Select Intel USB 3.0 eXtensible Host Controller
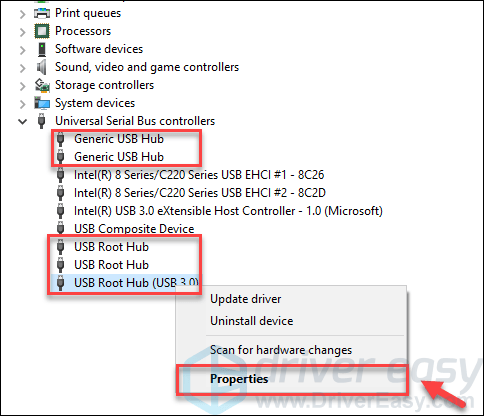Screen dimensions: 484x416 pyautogui.click(x=228, y=211)
